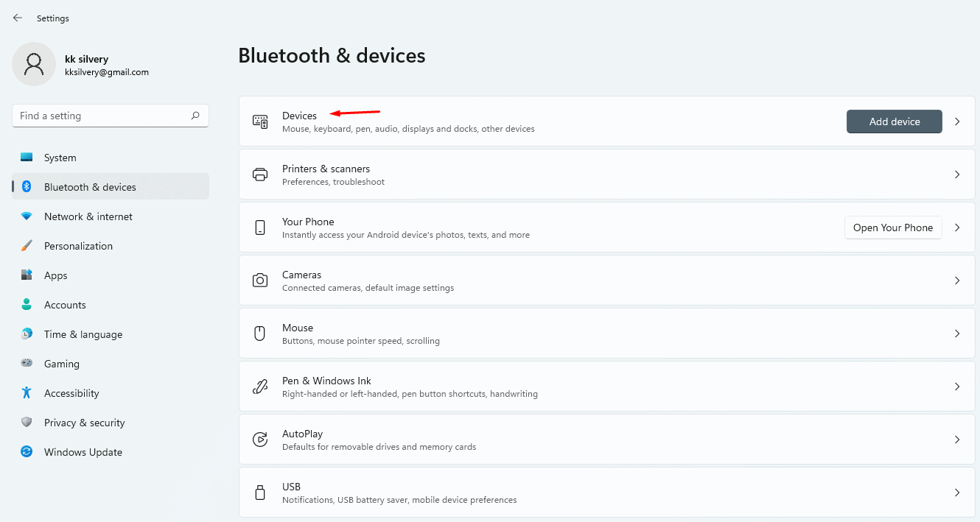Click the Your Phone icon
This screenshot has width=980, height=522.
click(x=259, y=228)
